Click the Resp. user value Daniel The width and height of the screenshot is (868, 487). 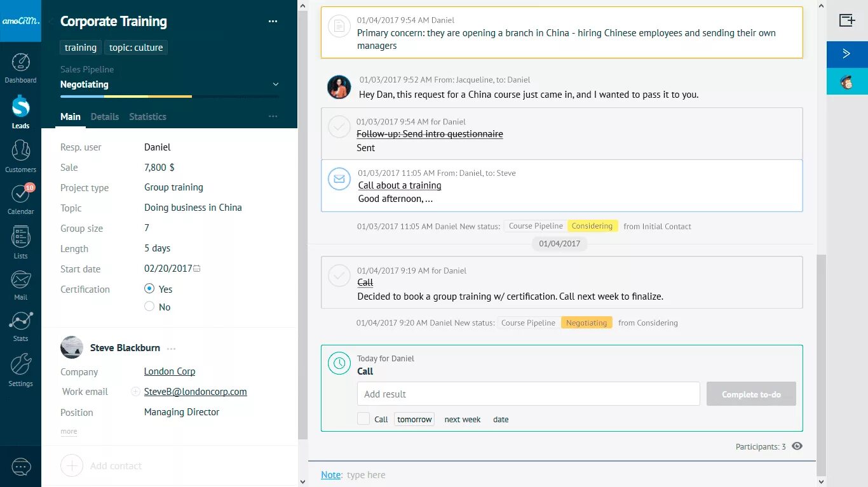tap(158, 147)
